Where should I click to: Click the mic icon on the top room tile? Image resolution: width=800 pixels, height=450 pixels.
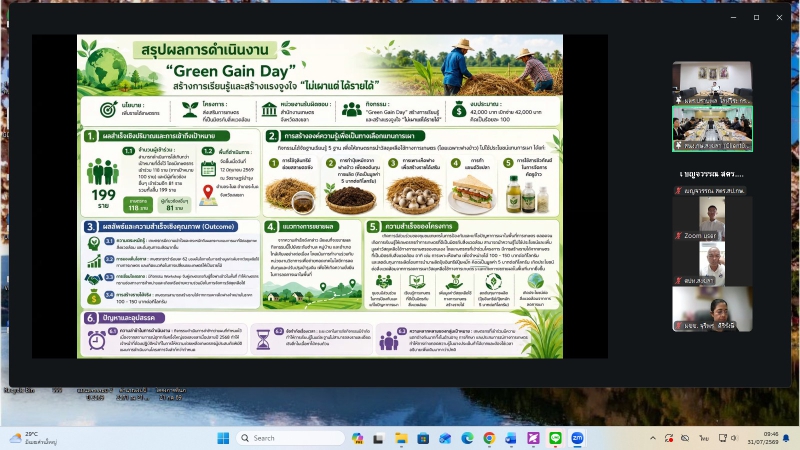pos(679,101)
